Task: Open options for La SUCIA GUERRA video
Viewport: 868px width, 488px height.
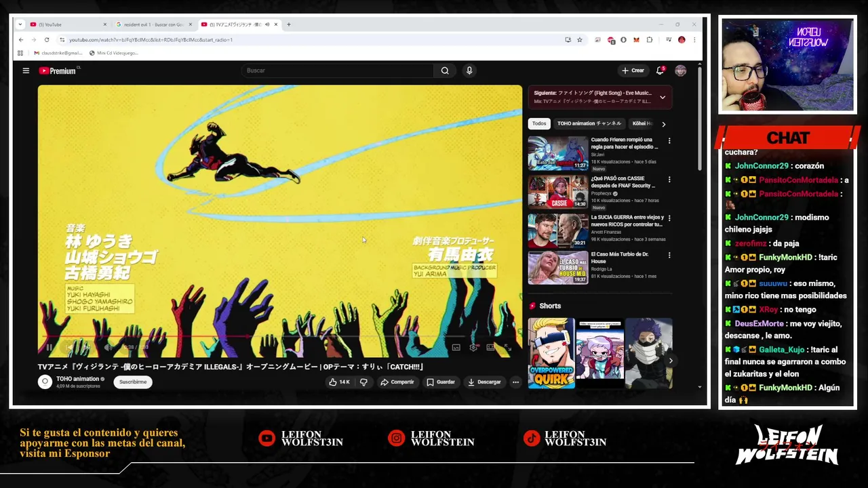Action: tap(669, 218)
